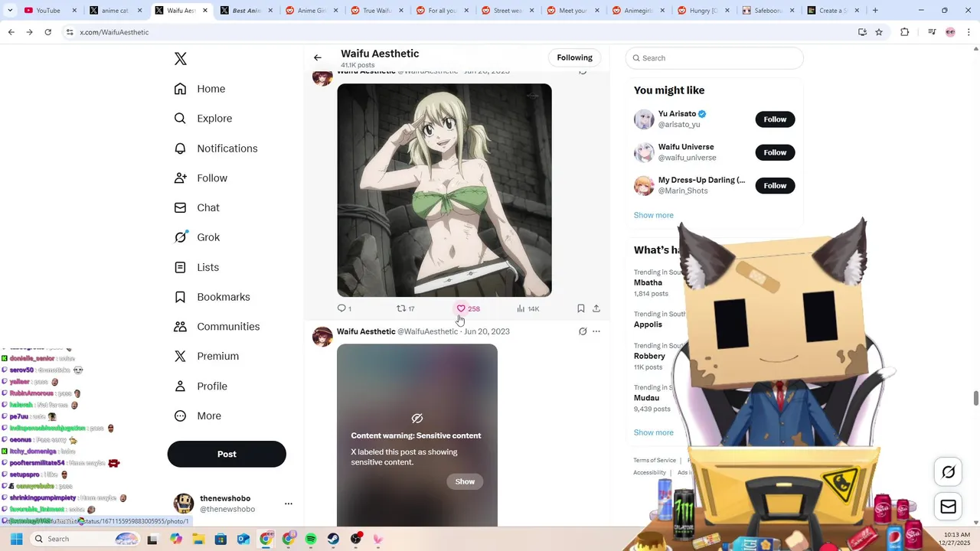Switch to the Safebooru tab

click(x=770, y=11)
